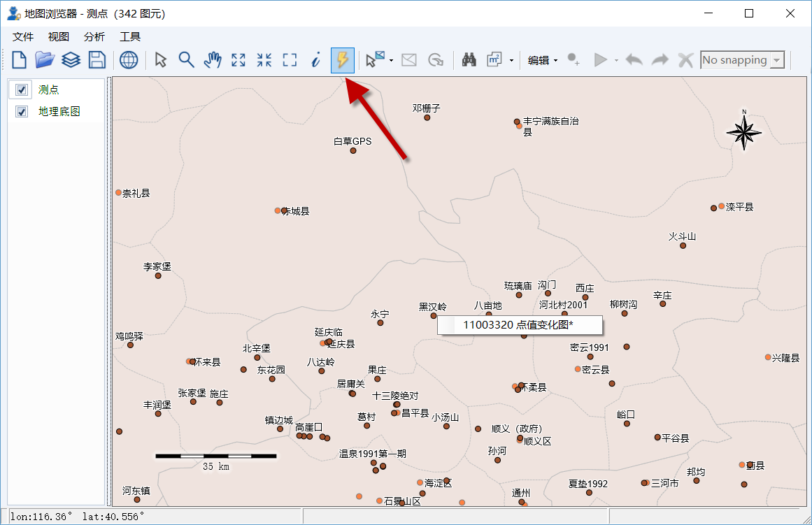Screen dimensions: 812x525
Task: Expand the measure tool dropdown arrow
Action: (512, 61)
